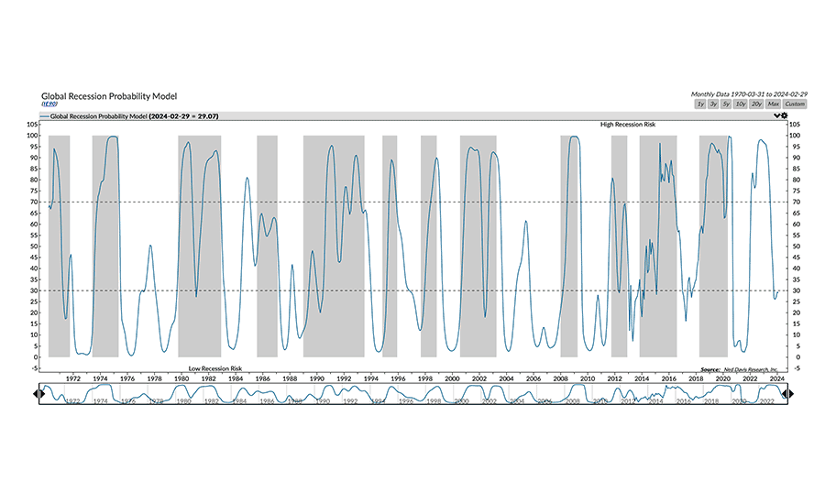Open the chart settings gear icon

(x=784, y=115)
